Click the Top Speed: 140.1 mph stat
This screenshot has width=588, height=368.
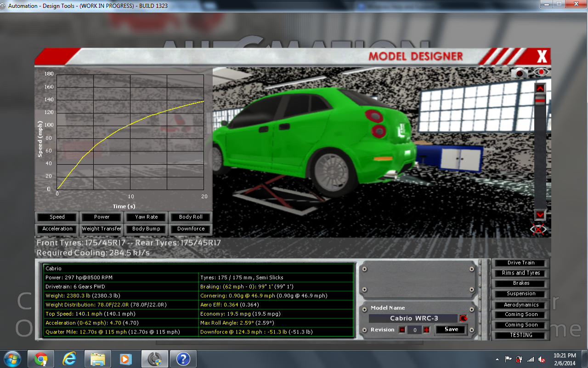[121, 314]
